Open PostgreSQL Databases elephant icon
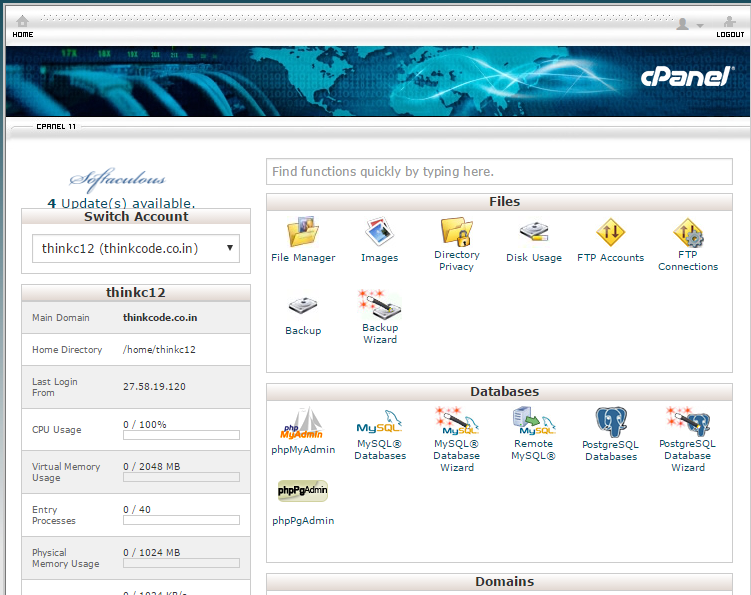Viewport: 751px width, 595px height. 611,422
